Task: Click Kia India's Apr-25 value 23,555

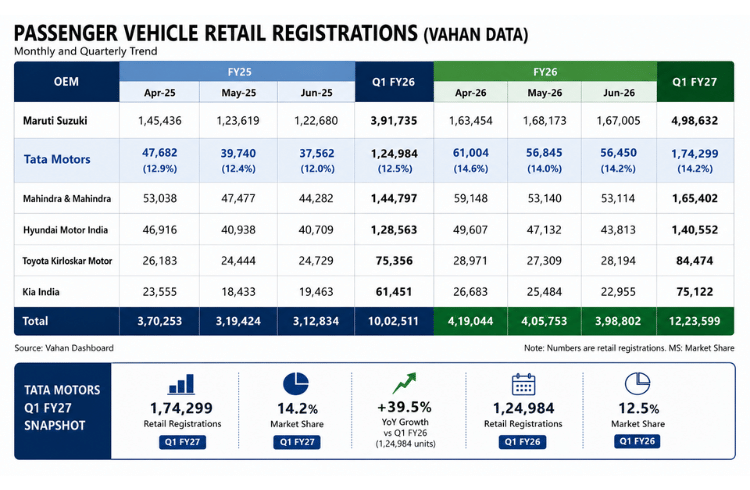Action: [160, 292]
